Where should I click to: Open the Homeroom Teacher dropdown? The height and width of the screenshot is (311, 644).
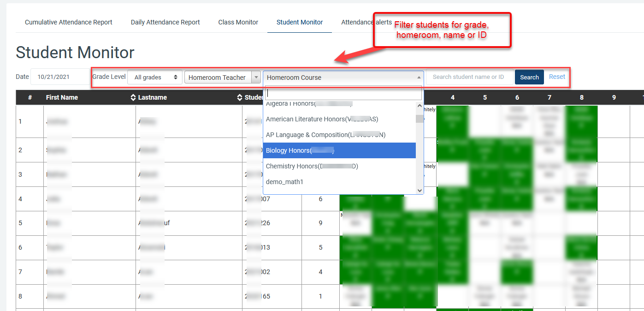click(x=222, y=78)
